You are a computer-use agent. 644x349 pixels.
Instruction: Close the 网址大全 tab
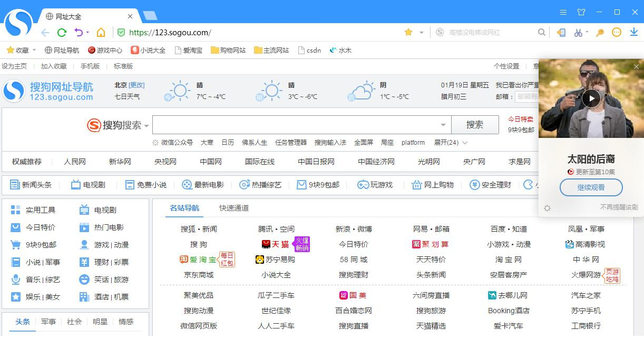(131, 16)
